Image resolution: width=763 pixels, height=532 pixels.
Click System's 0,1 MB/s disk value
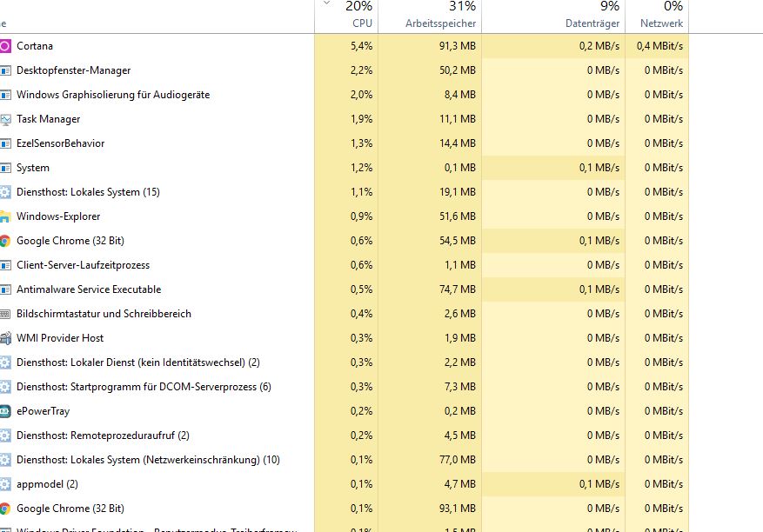[x=599, y=168]
